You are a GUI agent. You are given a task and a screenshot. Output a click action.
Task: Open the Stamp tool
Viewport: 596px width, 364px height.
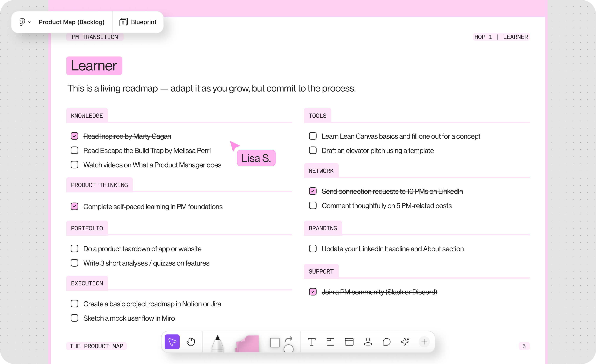click(x=368, y=342)
